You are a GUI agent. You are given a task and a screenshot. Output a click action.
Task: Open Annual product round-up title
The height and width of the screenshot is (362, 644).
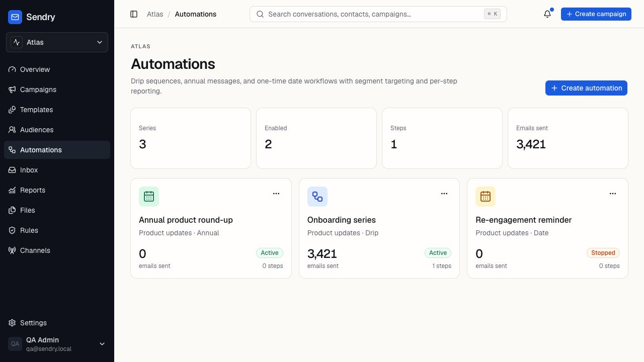pos(186,220)
